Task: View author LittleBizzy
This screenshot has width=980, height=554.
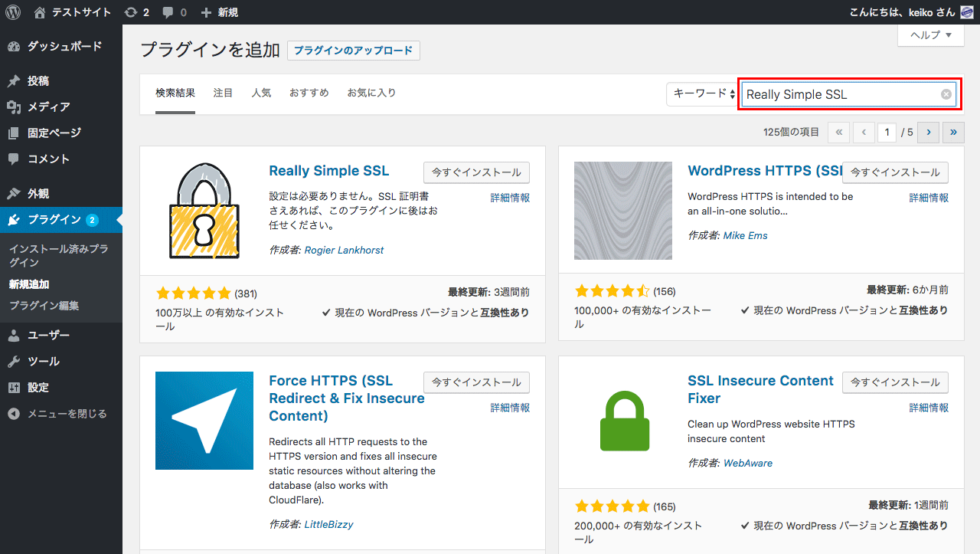Action: 328,524
